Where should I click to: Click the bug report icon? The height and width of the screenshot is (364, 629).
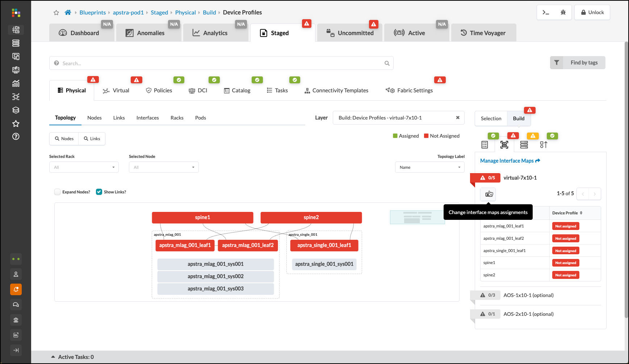[563, 12]
